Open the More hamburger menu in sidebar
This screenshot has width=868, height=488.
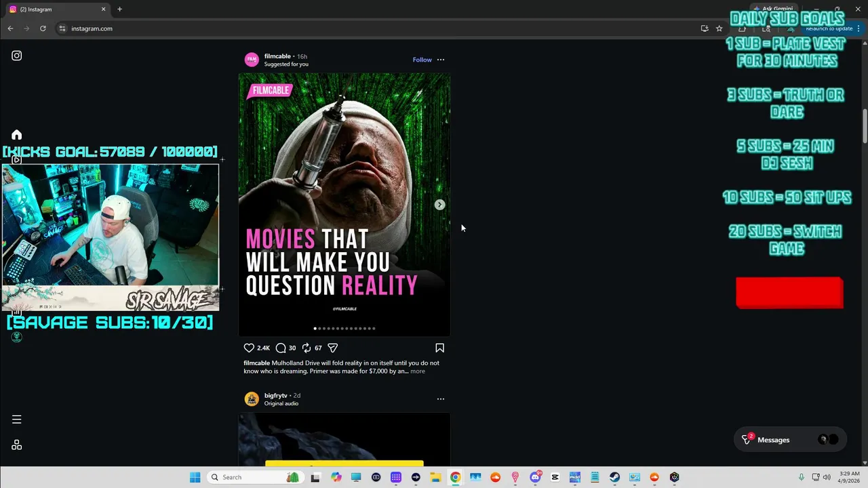[x=17, y=420]
